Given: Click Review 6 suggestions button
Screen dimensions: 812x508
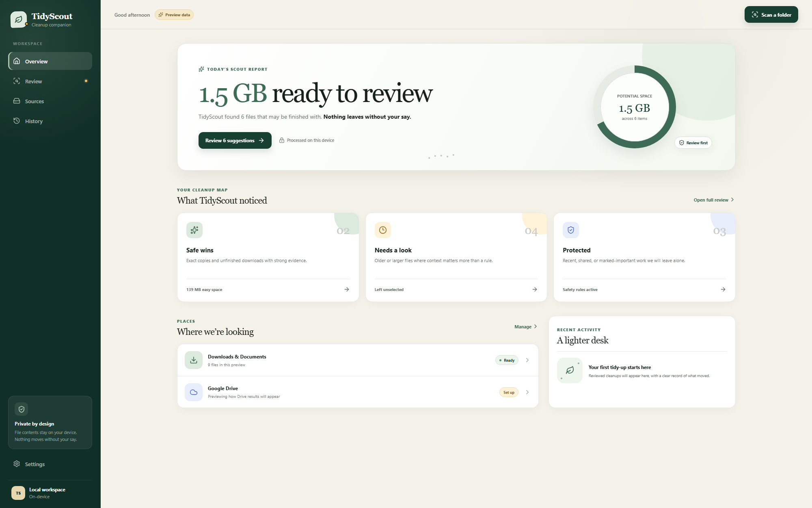Looking at the screenshot, I should 235,140.
